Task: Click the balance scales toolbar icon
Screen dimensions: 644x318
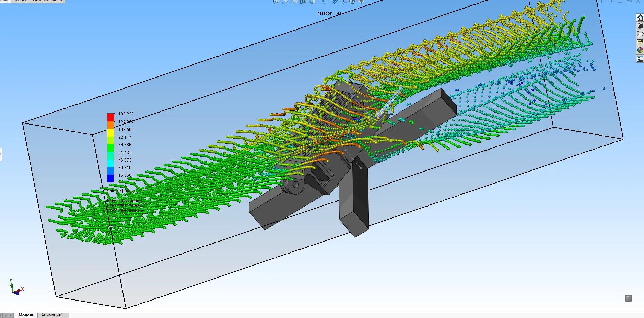Action: (352, 1)
